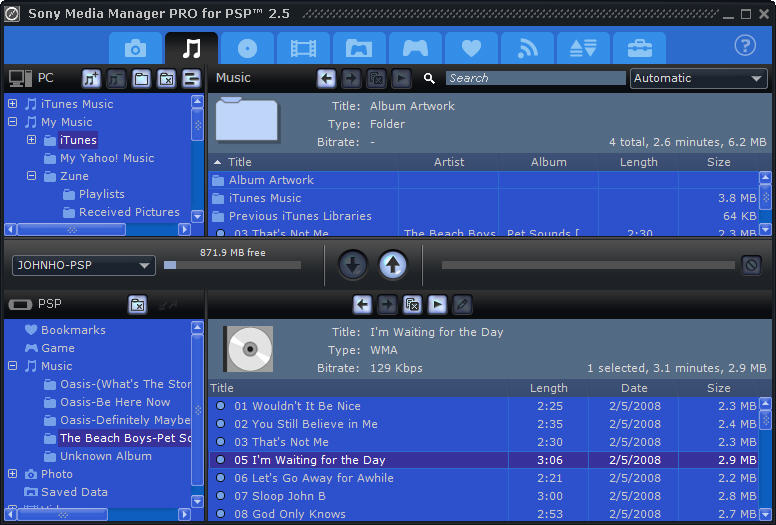Click the list options icon in PC toolbar
776x525 pixels.
pyautogui.click(x=192, y=78)
